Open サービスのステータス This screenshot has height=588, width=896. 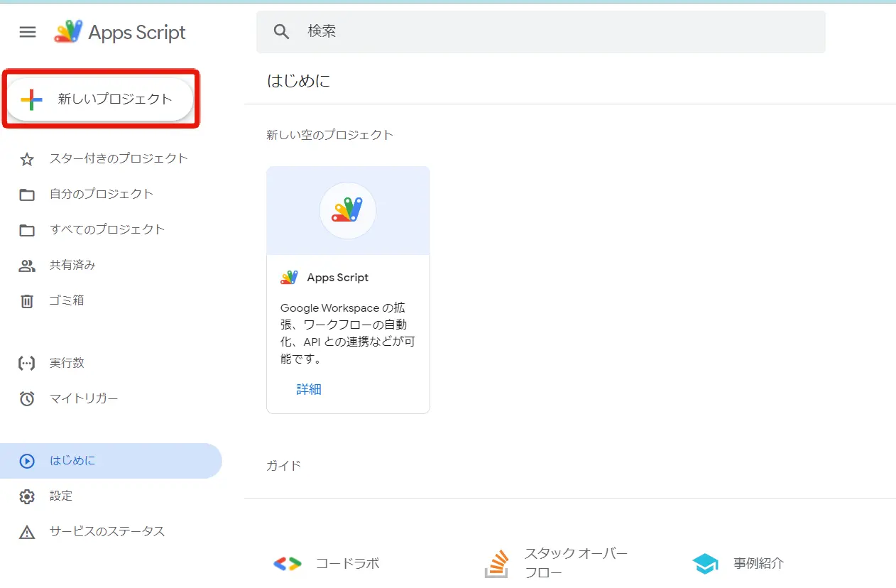pos(107,531)
